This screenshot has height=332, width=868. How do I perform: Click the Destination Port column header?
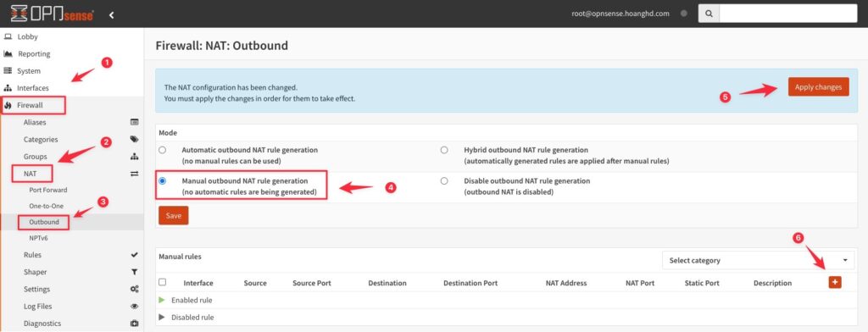coord(470,283)
